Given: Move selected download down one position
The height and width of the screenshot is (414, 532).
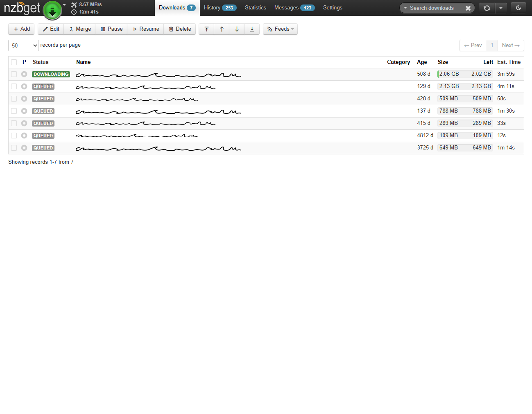Looking at the screenshot, I should pyautogui.click(x=237, y=29).
